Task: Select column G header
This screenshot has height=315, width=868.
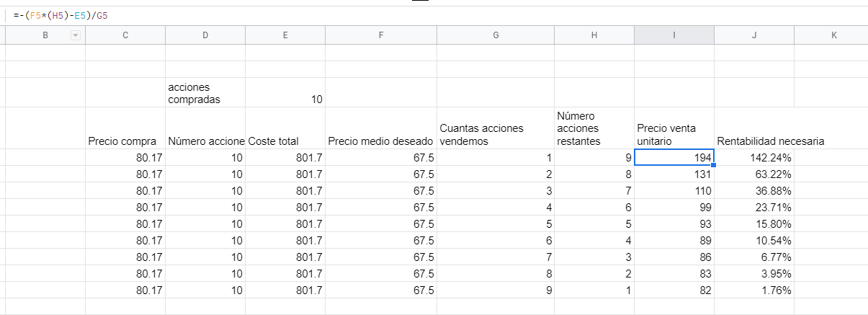Action: (x=495, y=35)
